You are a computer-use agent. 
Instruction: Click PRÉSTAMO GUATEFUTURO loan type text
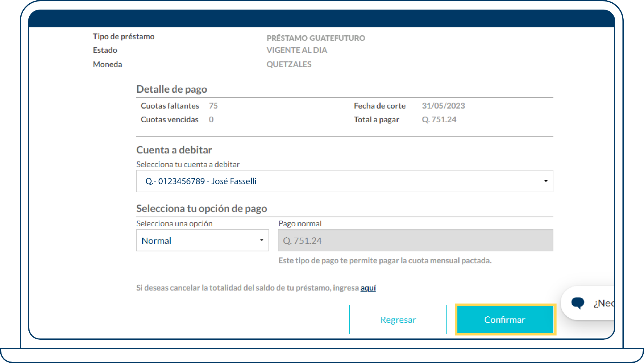pyautogui.click(x=316, y=38)
